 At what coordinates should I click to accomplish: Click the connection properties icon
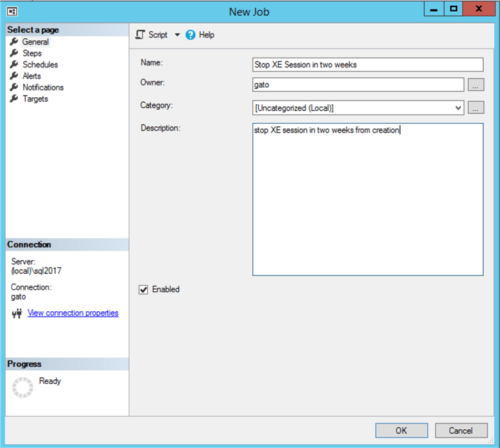tap(18, 314)
